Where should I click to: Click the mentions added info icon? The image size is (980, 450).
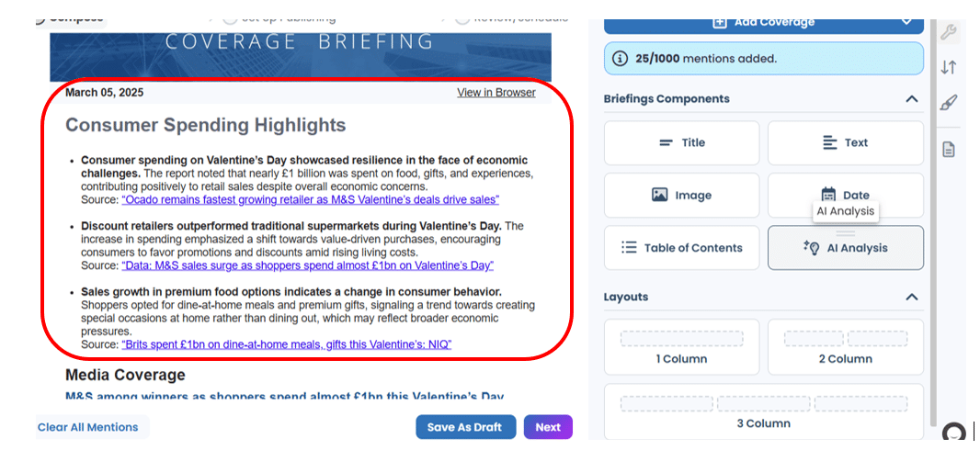coord(621,58)
